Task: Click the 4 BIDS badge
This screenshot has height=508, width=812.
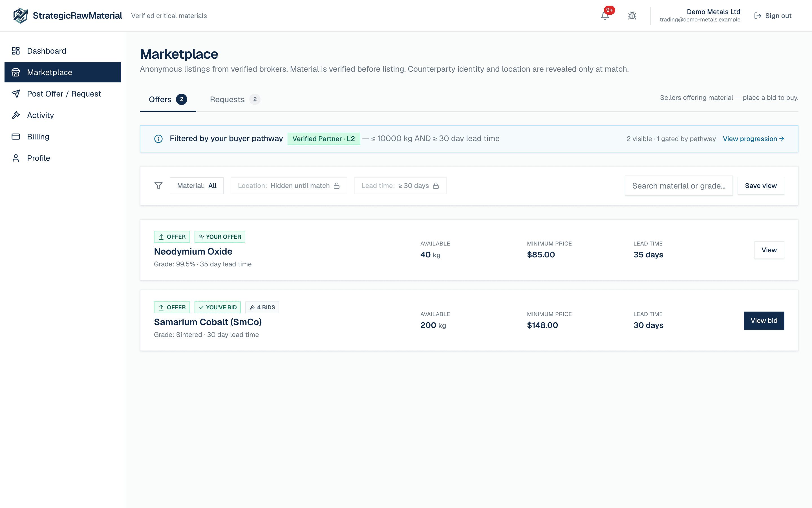Action: pos(262,307)
